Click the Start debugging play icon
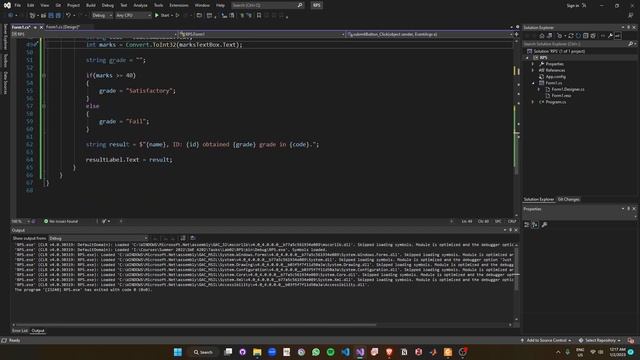640x360 pixels. 157,16
